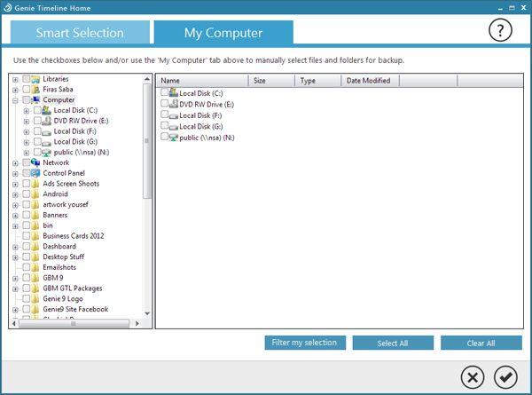Sort by the Name column header
The height and width of the screenshot is (395, 532).
202,81
